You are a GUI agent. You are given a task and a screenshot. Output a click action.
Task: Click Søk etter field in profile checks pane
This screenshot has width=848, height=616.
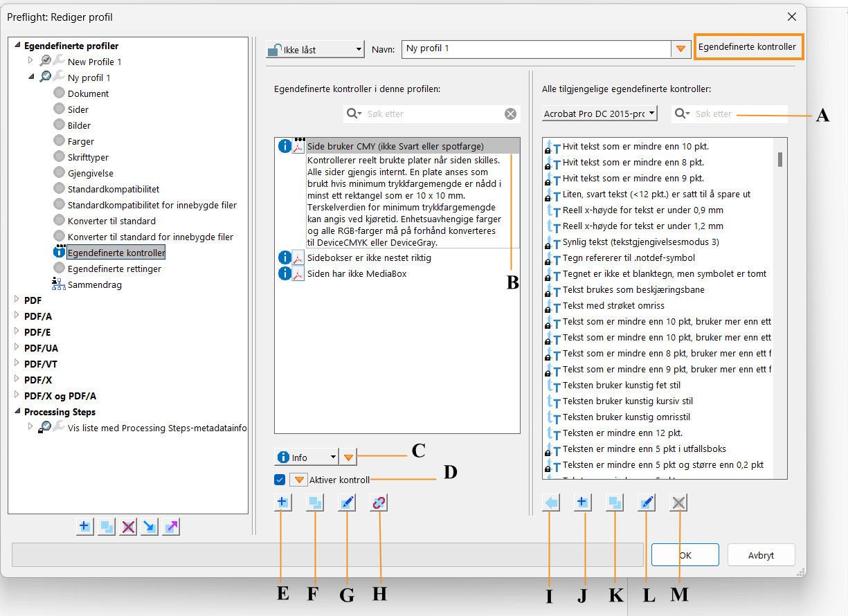pos(433,114)
